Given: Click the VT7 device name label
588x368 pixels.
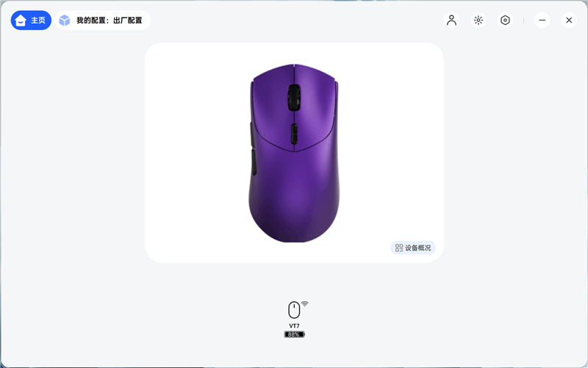Looking at the screenshot, I should coord(295,325).
